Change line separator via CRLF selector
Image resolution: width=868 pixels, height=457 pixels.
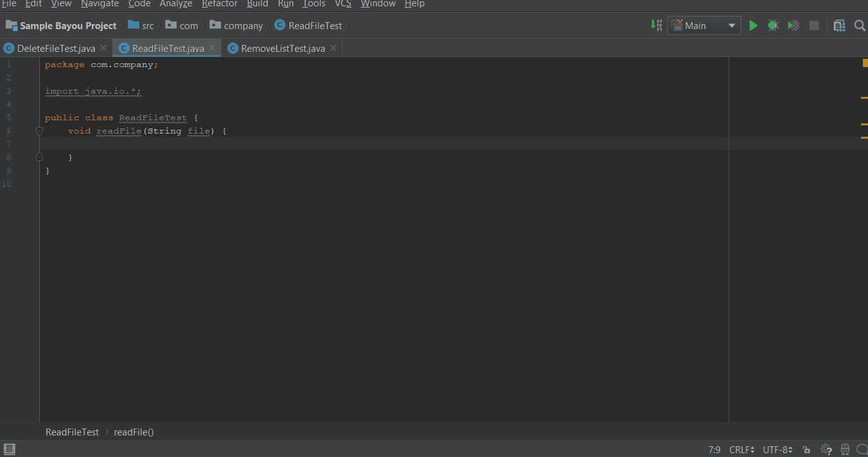click(741, 449)
